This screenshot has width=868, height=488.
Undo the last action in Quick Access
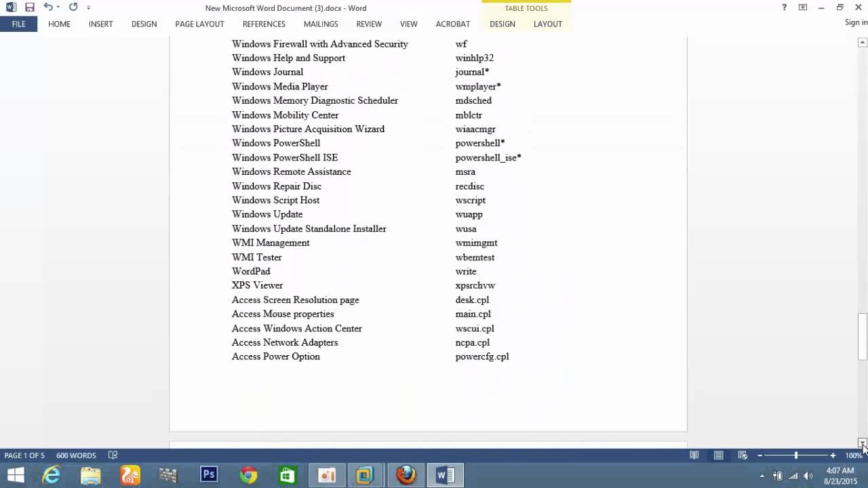47,7
